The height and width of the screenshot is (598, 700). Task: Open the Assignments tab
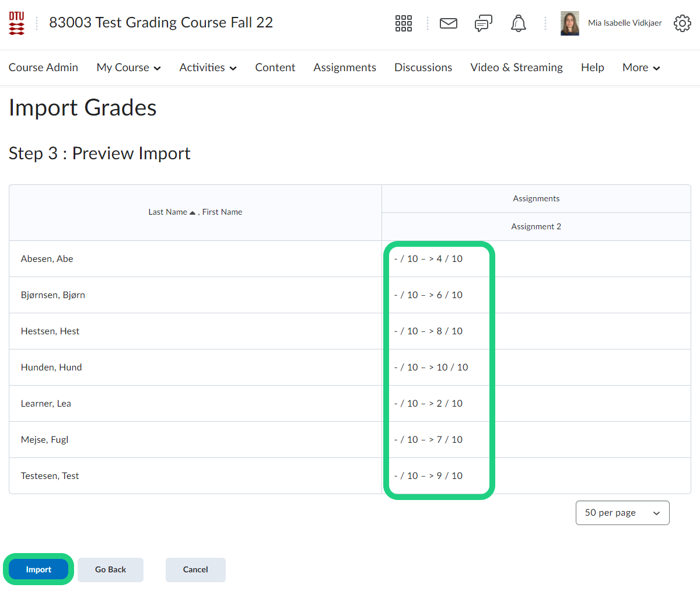pos(344,68)
